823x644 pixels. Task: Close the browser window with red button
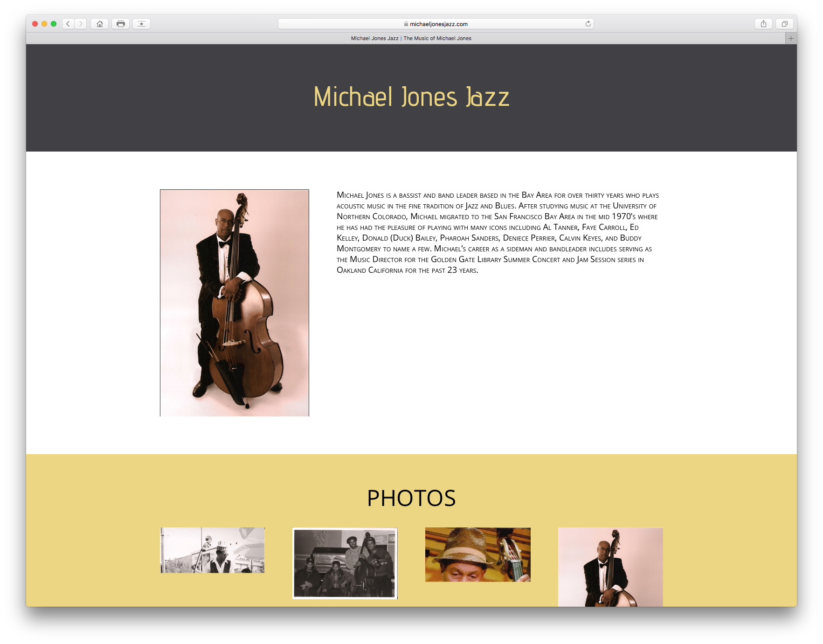click(x=35, y=24)
